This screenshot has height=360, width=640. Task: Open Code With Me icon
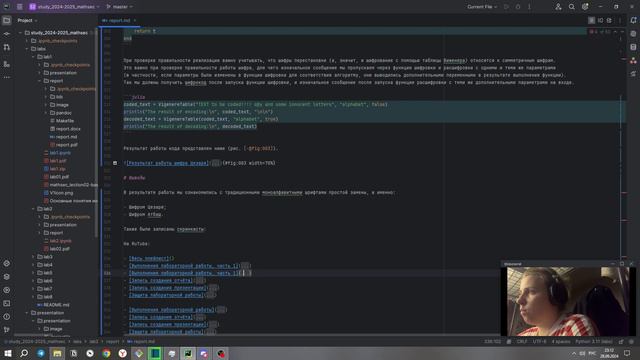(x=558, y=7)
